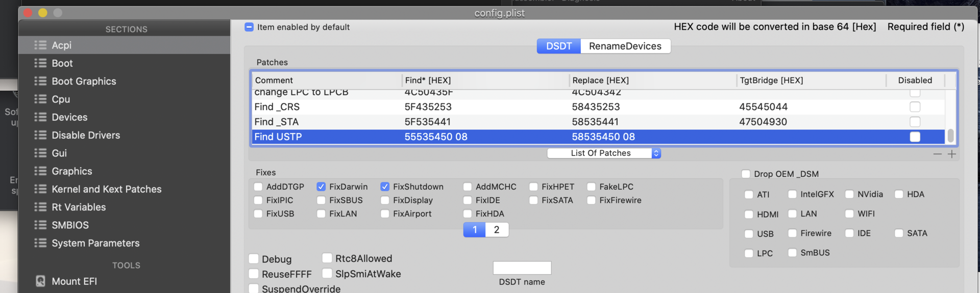The width and height of the screenshot is (980, 293).
Task: Toggle Disabled checkbox for Find USTP
Action: point(915,137)
